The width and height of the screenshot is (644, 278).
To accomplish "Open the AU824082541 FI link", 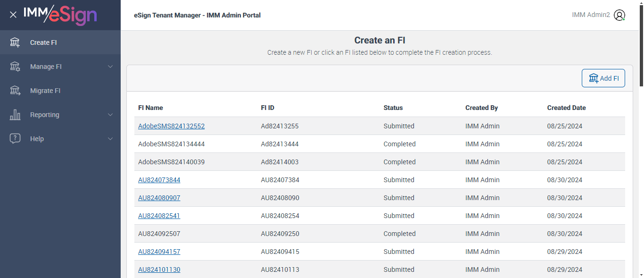I will (x=159, y=216).
